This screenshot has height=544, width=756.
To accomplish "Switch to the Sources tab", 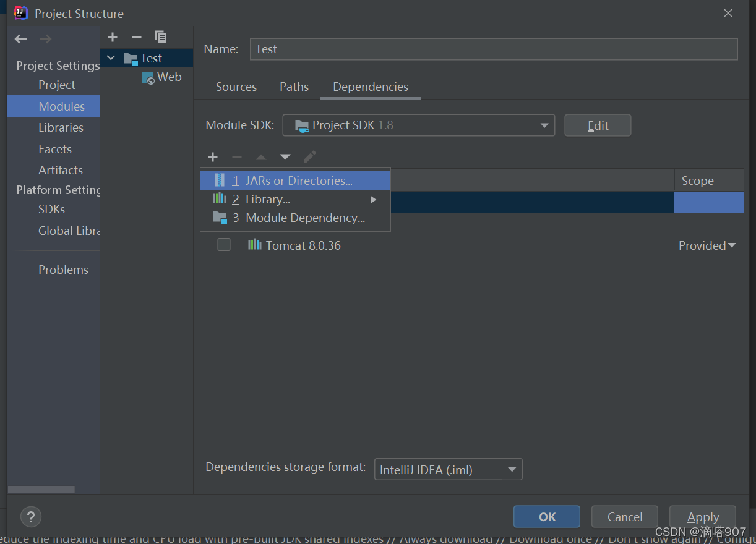I will tap(236, 87).
